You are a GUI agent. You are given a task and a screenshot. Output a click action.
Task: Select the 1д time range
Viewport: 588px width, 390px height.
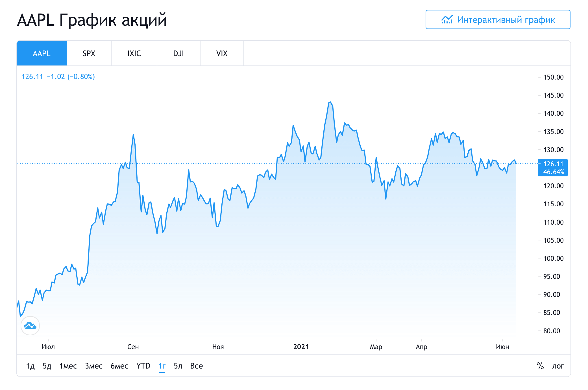click(30, 366)
